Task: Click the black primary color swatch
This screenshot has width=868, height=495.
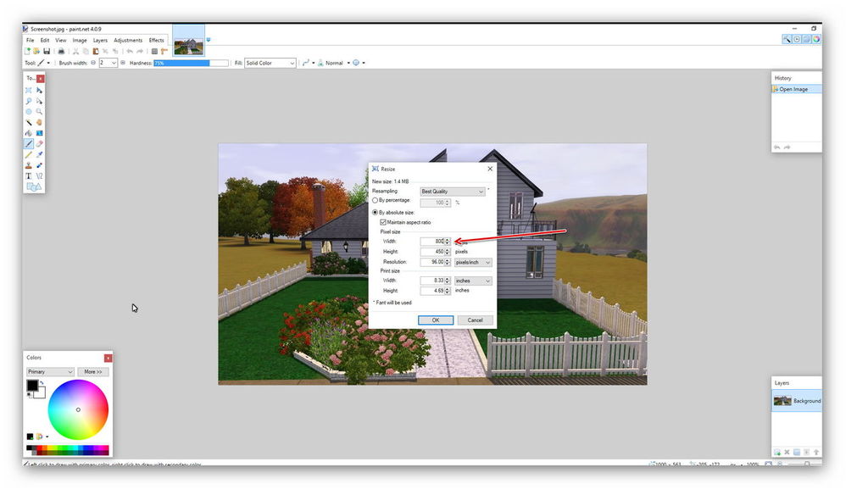Action: (32, 386)
